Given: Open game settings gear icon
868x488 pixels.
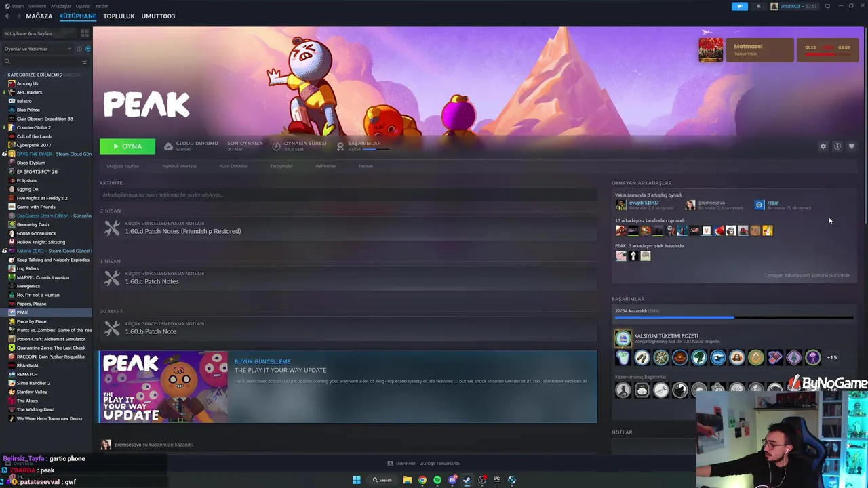Looking at the screenshot, I should click(x=823, y=146).
